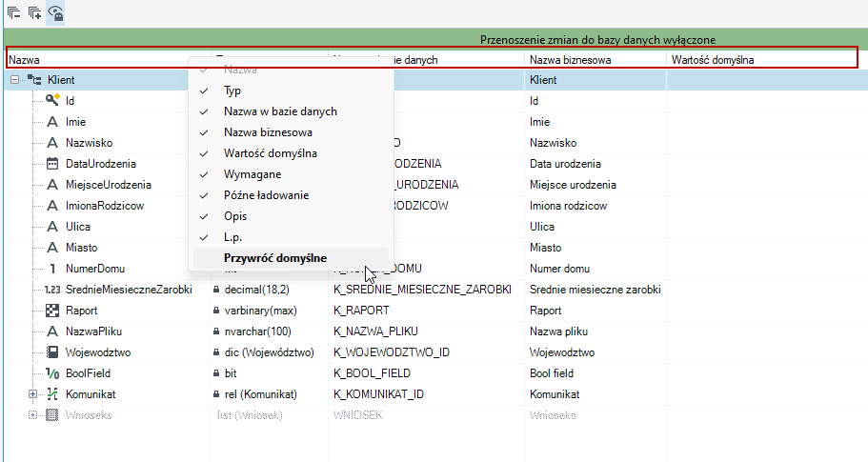Select the SrednieMiesieczneZarobki field row

tap(435, 290)
